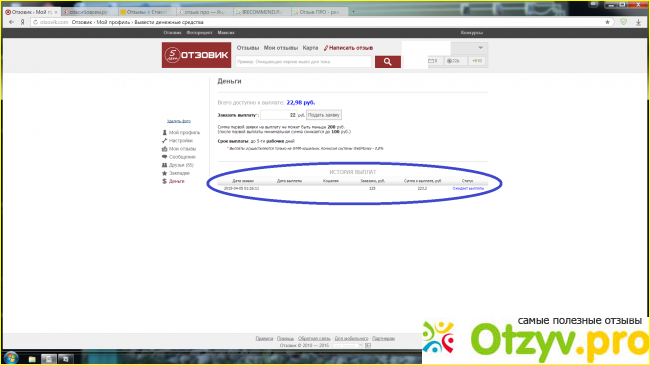Click 'Отзовик' in the dark top bar
This screenshot has width=650, height=365.
pyautogui.click(x=172, y=32)
